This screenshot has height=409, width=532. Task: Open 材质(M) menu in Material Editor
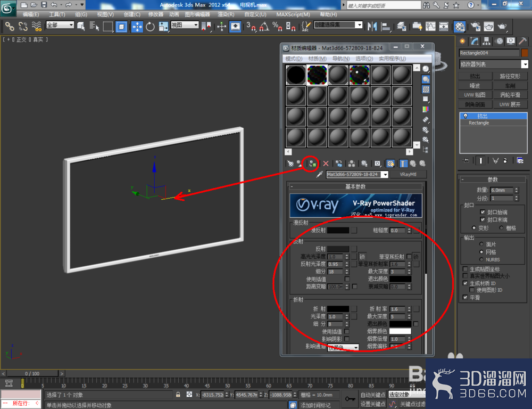pos(317,59)
